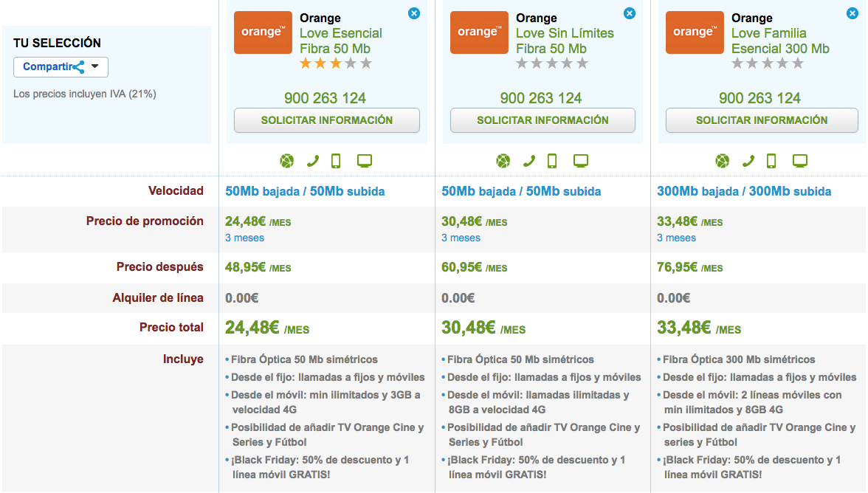Click 300Mb bajada / 300Mb subida speed text
The image size is (868, 493).
tap(744, 191)
